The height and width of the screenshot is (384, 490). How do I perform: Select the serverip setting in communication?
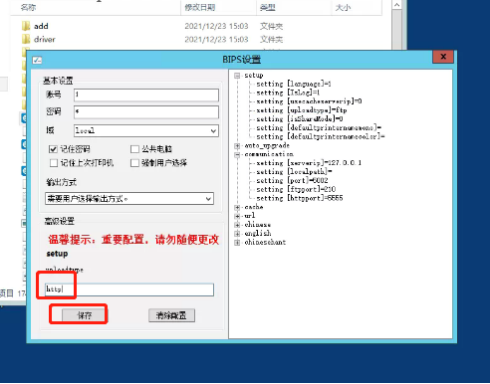pos(309,163)
